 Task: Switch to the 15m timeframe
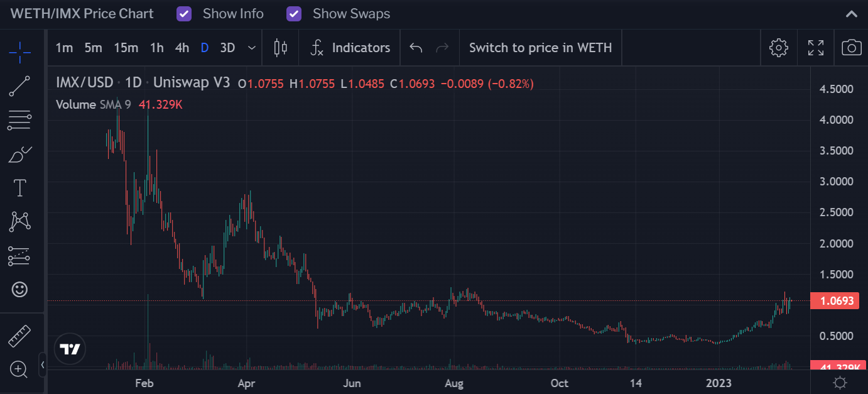click(126, 47)
